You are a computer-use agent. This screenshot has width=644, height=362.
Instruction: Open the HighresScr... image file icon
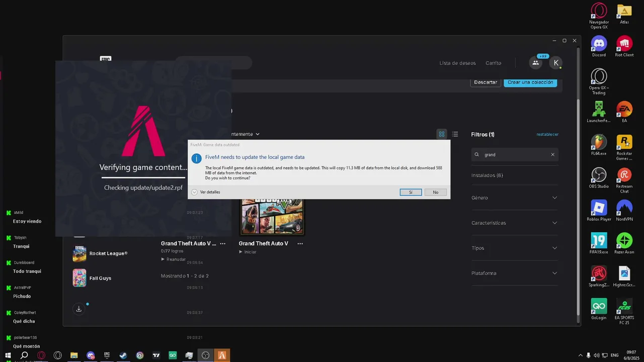[624, 277]
